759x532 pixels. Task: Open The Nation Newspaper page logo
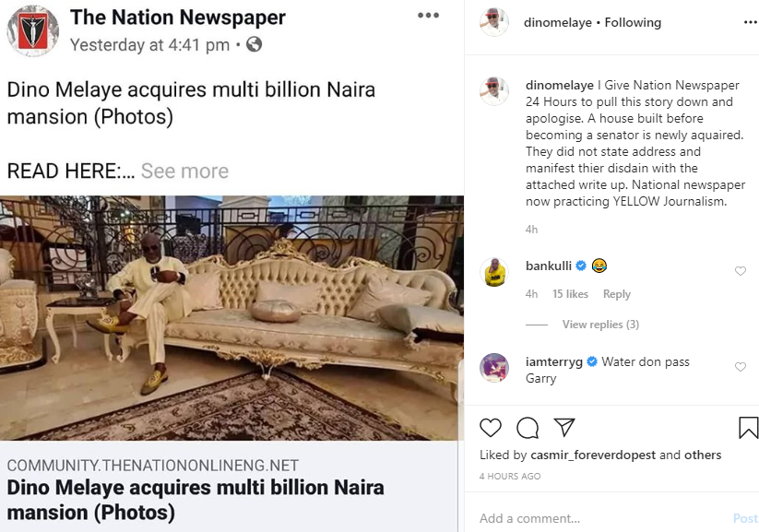pyautogui.click(x=32, y=30)
